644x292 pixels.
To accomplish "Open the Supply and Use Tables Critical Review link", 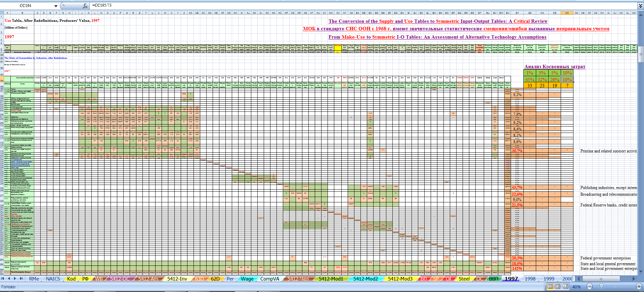I will click(438, 21).
